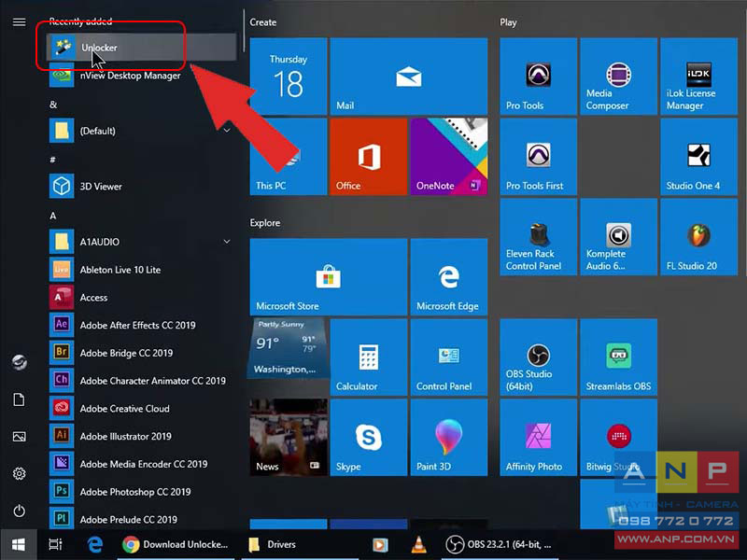
Task: Switch to OBS 23.2.1 taskbar window
Action: tap(499, 544)
